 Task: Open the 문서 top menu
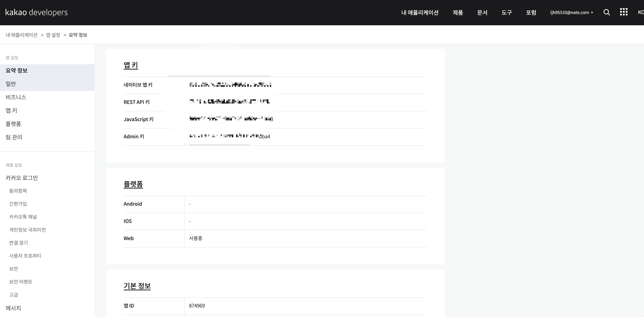coord(482,12)
